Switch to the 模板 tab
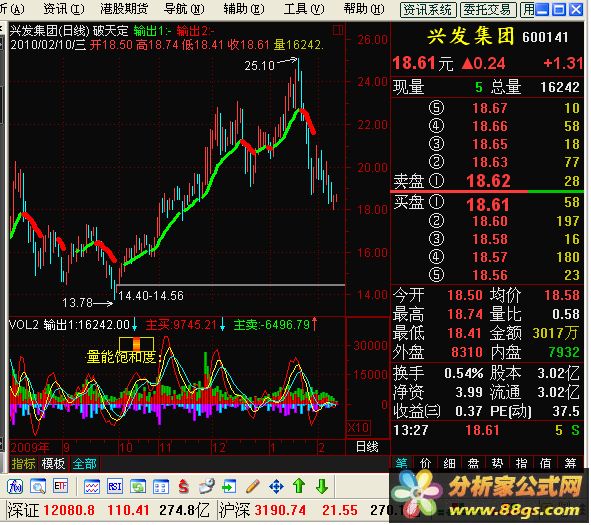Image resolution: width=591 pixels, height=525 pixels. [53, 464]
